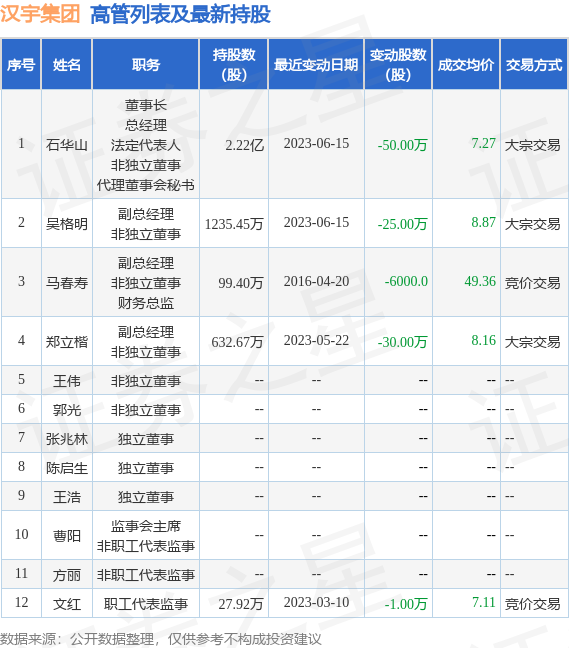Select the 姓名 column header
Viewport: 569px width, 648px height.
click(x=67, y=65)
